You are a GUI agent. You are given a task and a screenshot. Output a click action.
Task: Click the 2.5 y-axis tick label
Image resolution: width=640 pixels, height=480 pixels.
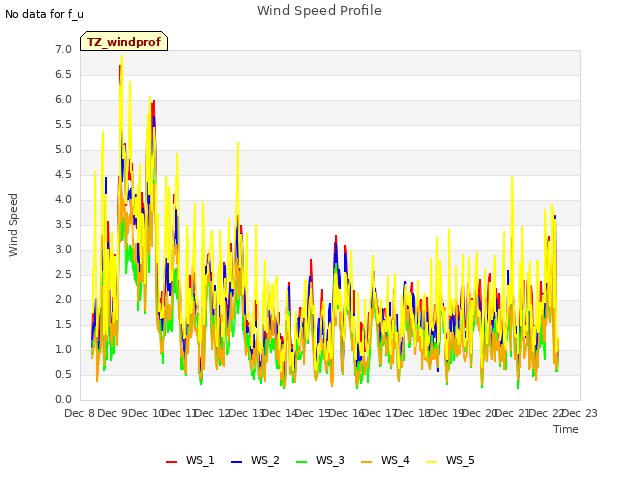tap(63, 275)
